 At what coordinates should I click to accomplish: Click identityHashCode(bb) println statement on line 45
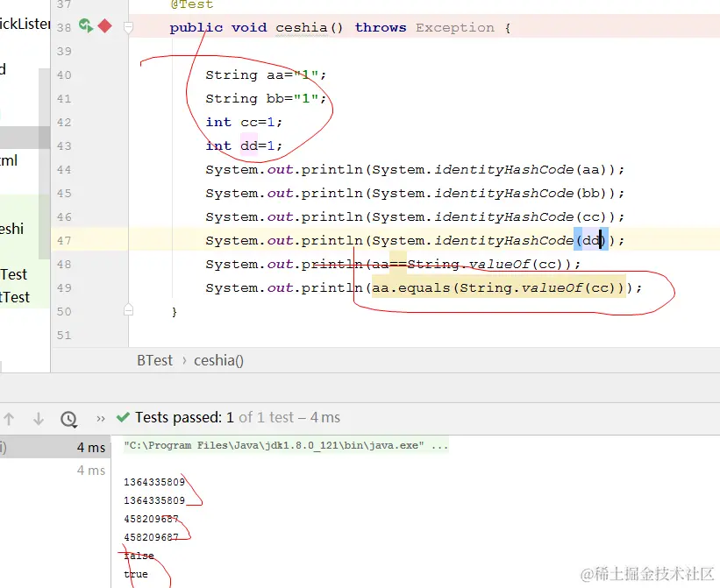415,194
